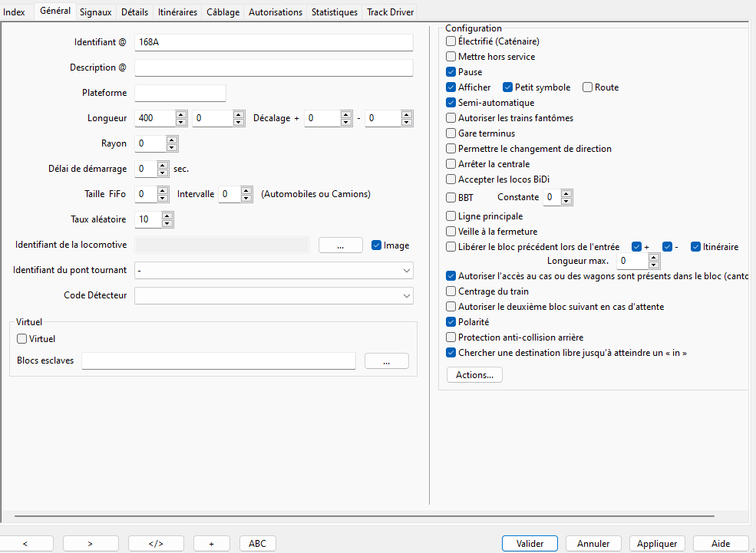The height and width of the screenshot is (553, 756).
Task: Go to next block with > button
Action: (91, 543)
